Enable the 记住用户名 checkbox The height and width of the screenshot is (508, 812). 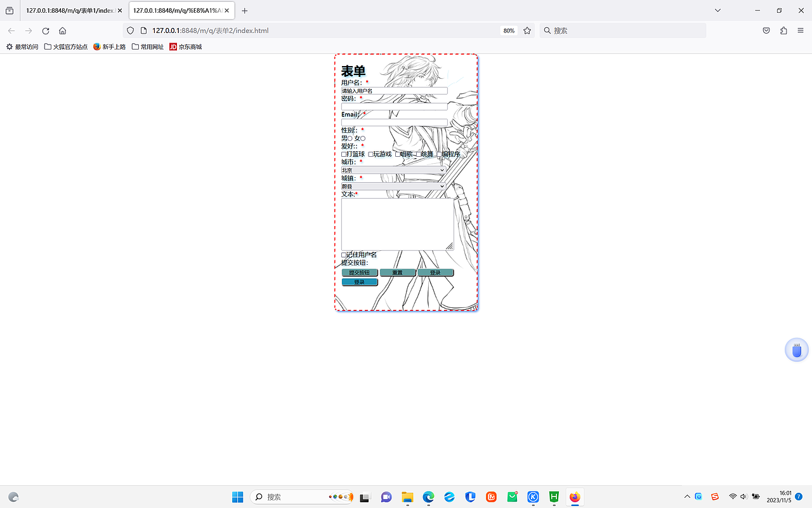click(343, 254)
